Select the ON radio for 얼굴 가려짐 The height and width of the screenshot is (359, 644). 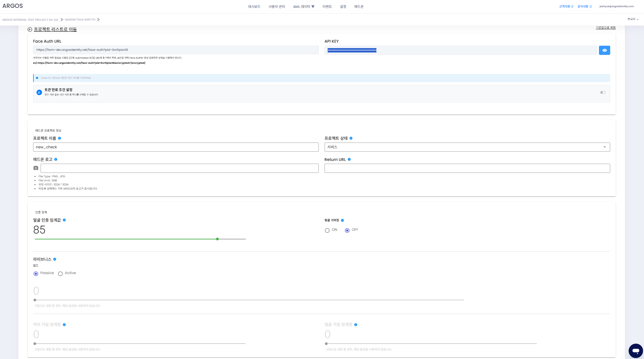(x=327, y=230)
